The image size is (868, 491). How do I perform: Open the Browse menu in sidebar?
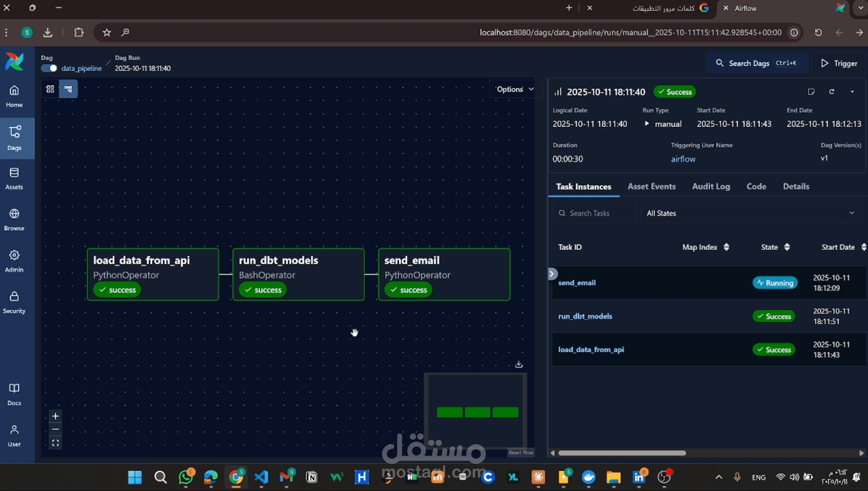14,220
